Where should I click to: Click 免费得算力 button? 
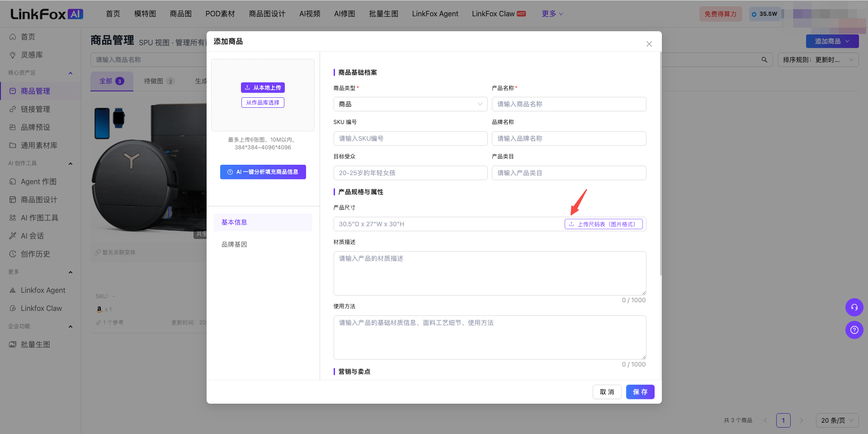point(721,14)
